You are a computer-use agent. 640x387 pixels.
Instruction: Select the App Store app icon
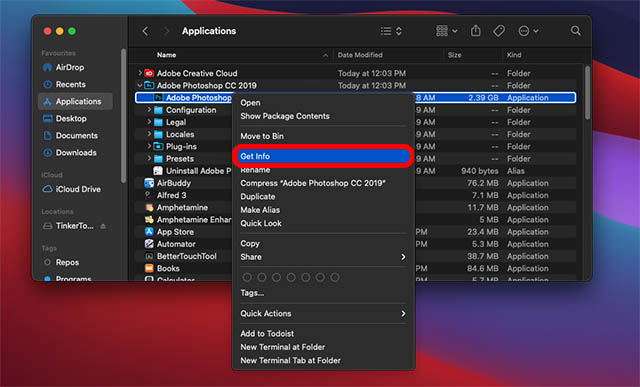(149, 232)
